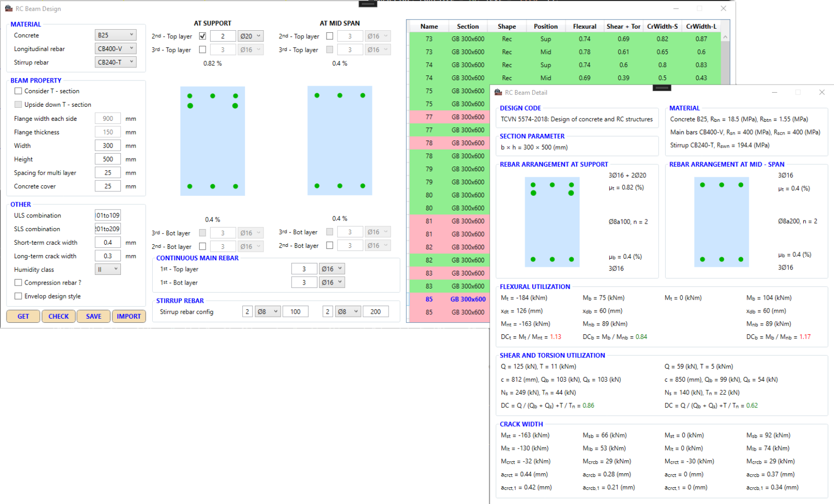Screen dimensions: 834x504
Task: Expand the Stirrup rebar CB240-T dropdown
Action: coord(115,62)
